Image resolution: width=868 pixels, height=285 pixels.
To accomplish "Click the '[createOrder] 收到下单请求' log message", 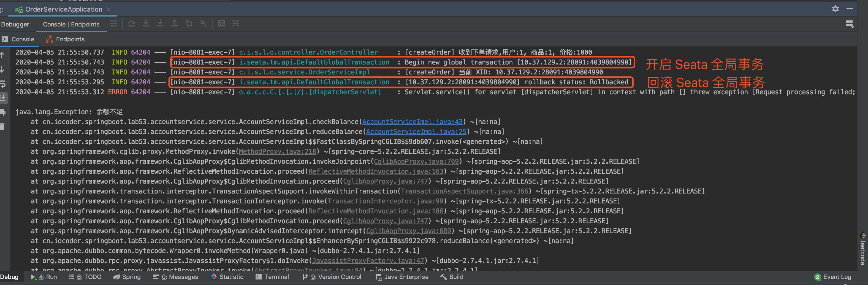I will [498, 52].
